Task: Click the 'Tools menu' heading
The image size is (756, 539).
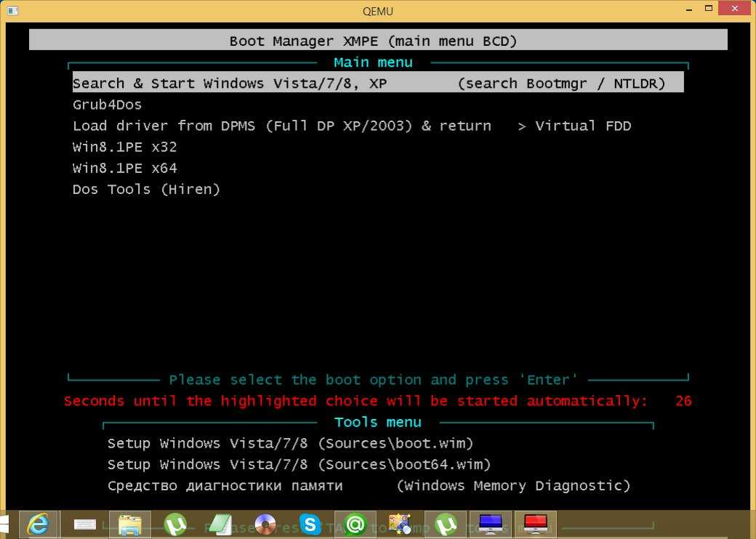Action: (x=378, y=422)
